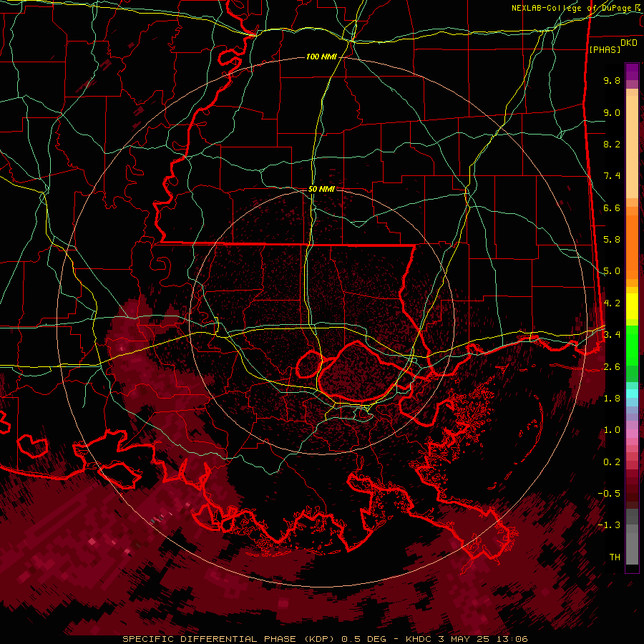Click the 0.2 value on the color scale
The width and height of the screenshot is (644, 644).
click(x=612, y=462)
